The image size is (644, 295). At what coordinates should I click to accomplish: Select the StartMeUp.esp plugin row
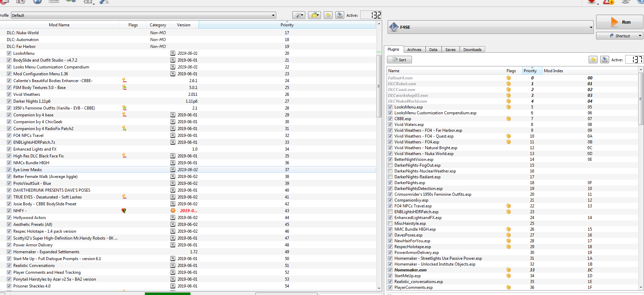click(x=512, y=276)
